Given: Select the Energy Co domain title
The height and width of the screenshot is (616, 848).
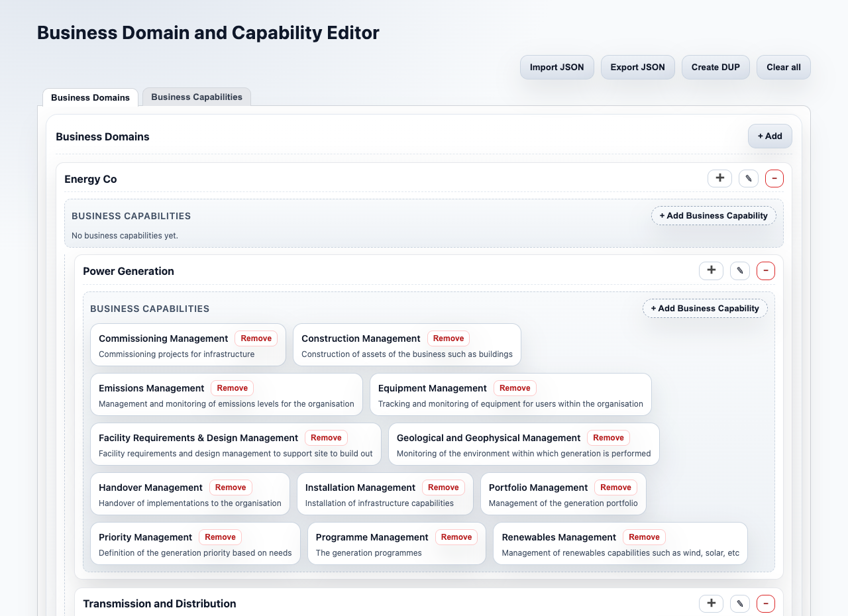Looking at the screenshot, I should pos(91,179).
